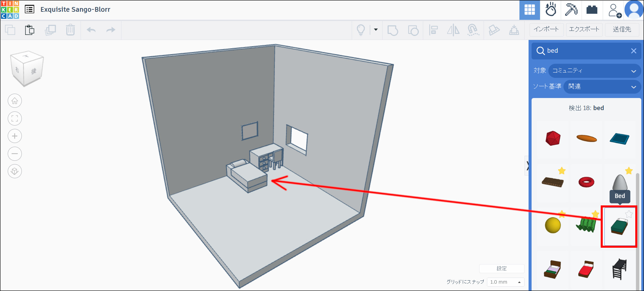The height and width of the screenshot is (291, 644).
Task: Click the Align tool icon
Action: click(x=434, y=30)
